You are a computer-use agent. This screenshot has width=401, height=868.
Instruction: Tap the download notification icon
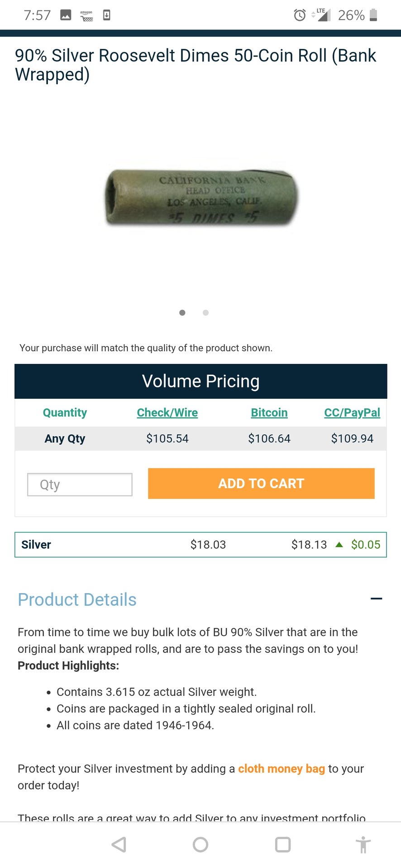coord(107,15)
